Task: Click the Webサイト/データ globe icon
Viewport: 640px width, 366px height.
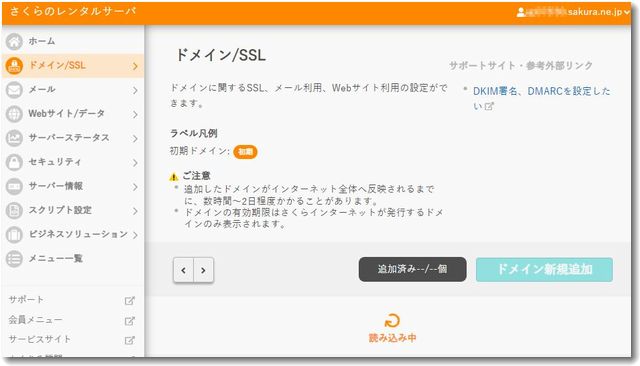Action: pyautogui.click(x=14, y=114)
